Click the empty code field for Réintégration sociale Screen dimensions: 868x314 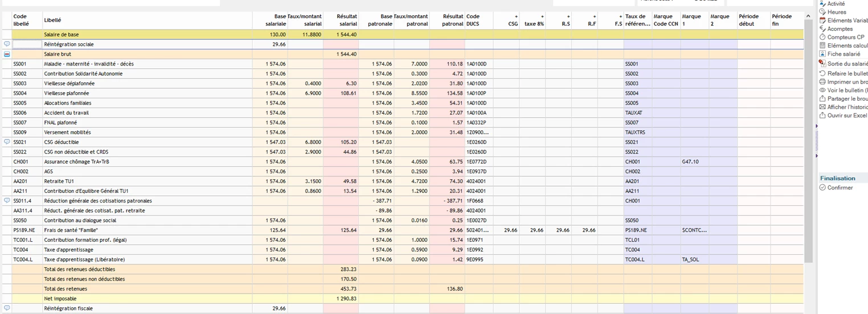27,44
